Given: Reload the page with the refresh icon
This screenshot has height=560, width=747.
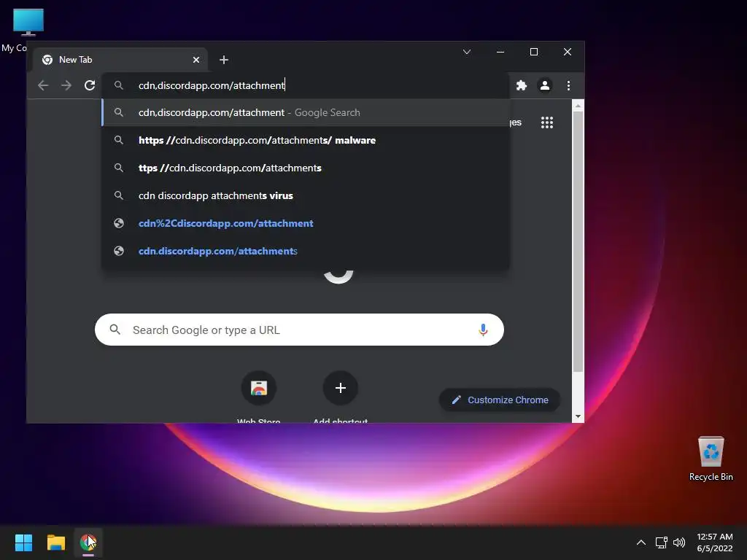Looking at the screenshot, I should pyautogui.click(x=90, y=85).
